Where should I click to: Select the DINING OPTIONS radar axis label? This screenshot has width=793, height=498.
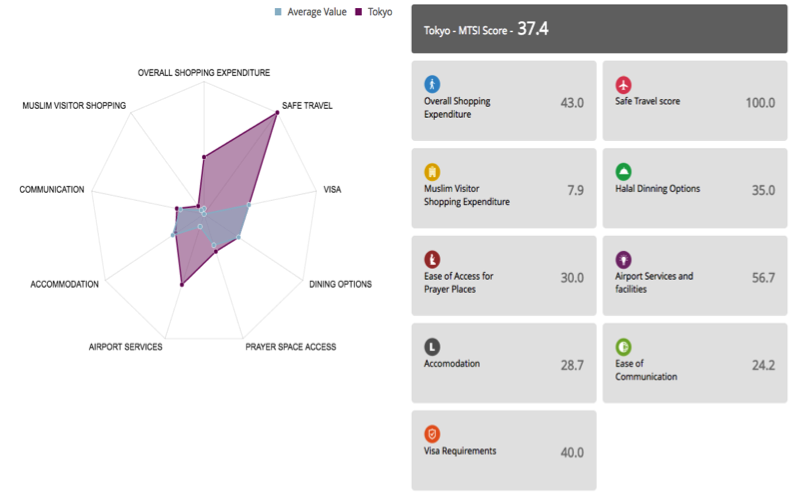(x=340, y=284)
